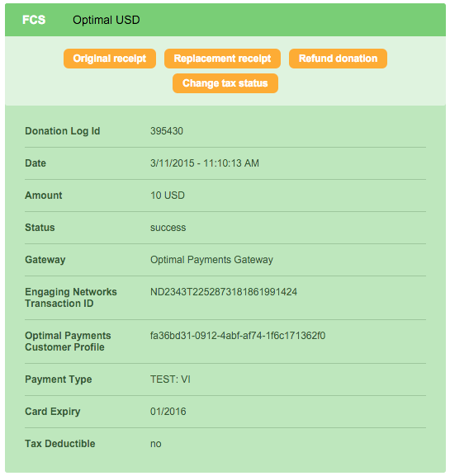The width and height of the screenshot is (450, 476).
Task: Click the card expiry value 01/2016
Action: tap(168, 412)
